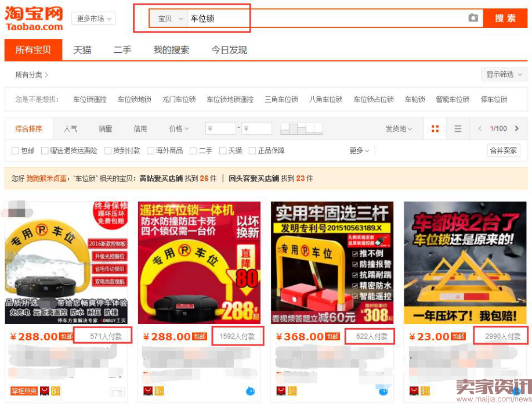Click the blue Wangwang chat icon on second product
The height and width of the screenshot is (406, 532).
(249, 391)
